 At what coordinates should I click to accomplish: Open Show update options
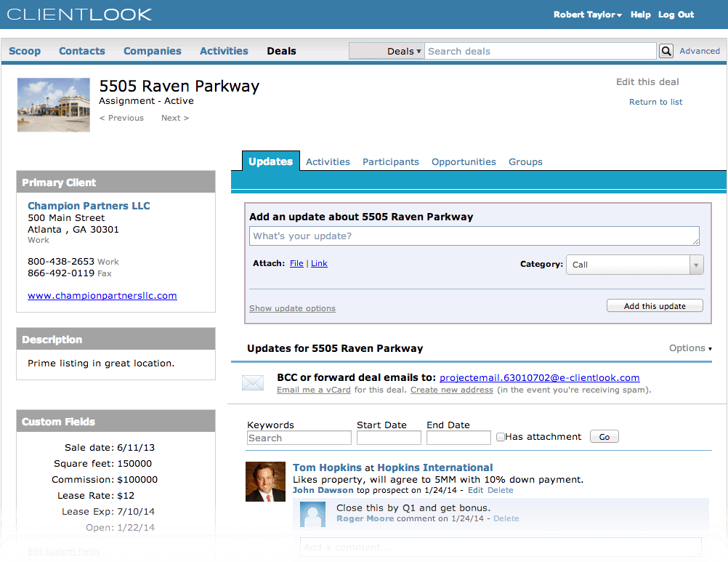tap(292, 308)
